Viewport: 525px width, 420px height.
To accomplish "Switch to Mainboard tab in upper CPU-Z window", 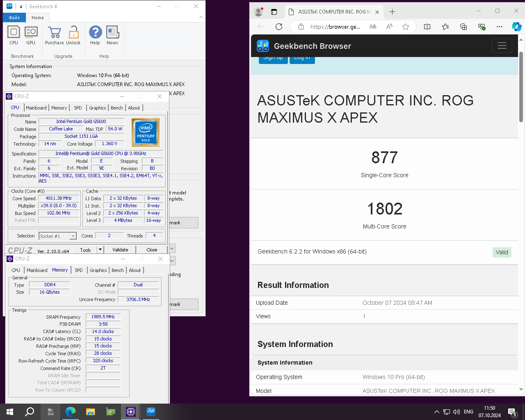I will pyautogui.click(x=36, y=108).
